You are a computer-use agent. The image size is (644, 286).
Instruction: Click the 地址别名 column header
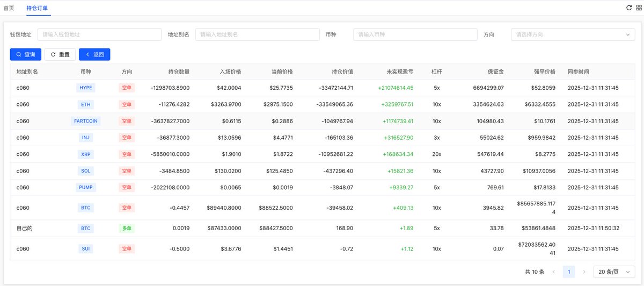click(x=27, y=71)
